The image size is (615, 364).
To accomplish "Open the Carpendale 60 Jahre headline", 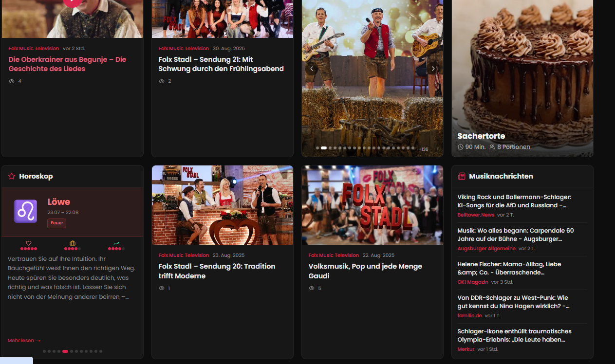I will (516, 235).
